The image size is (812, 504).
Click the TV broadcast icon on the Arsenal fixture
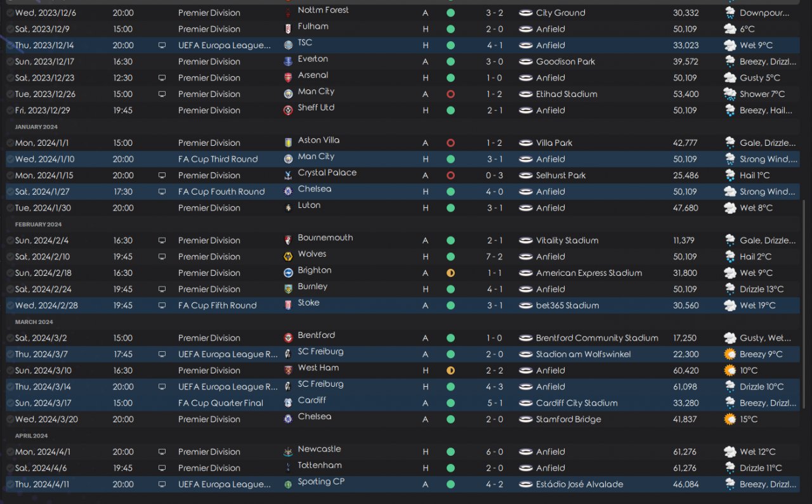coord(162,78)
